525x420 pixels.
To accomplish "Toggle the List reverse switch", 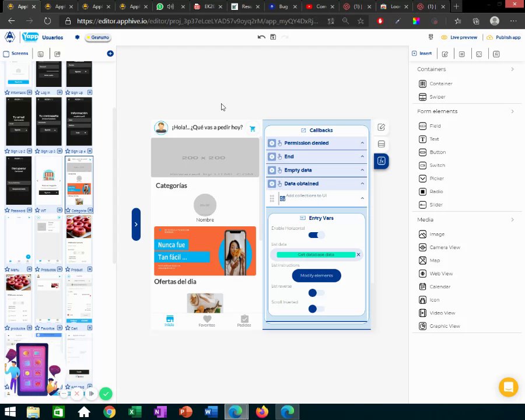I will pyautogui.click(x=316, y=293).
